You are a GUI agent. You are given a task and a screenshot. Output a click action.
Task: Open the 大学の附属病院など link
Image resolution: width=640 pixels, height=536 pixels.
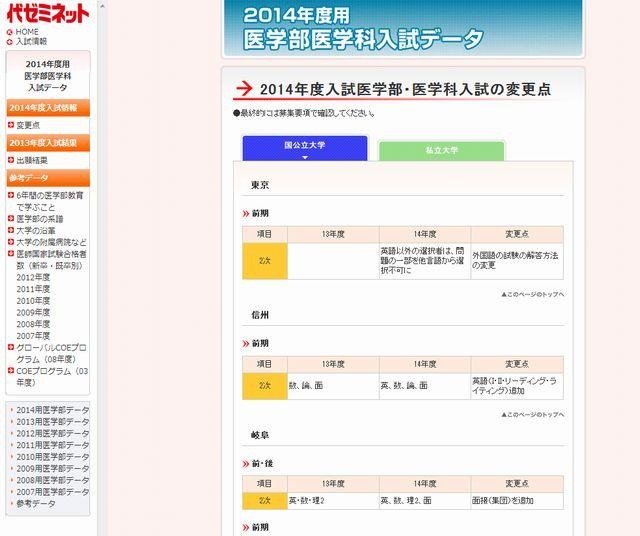pyautogui.click(x=51, y=242)
